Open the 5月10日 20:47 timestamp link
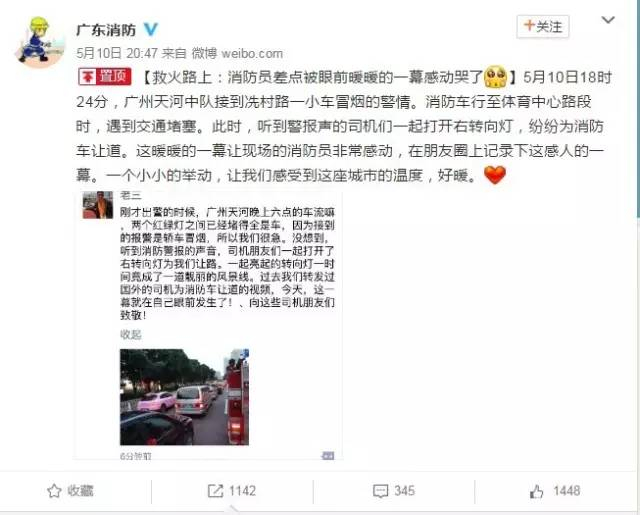This screenshot has width=640, height=515. tap(117, 53)
